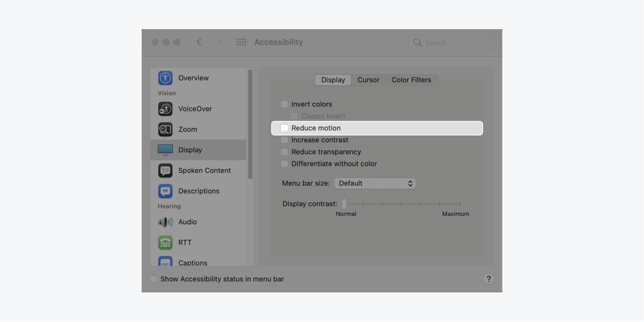Switch to the Display tab
The height and width of the screenshot is (322, 644).
(333, 80)
